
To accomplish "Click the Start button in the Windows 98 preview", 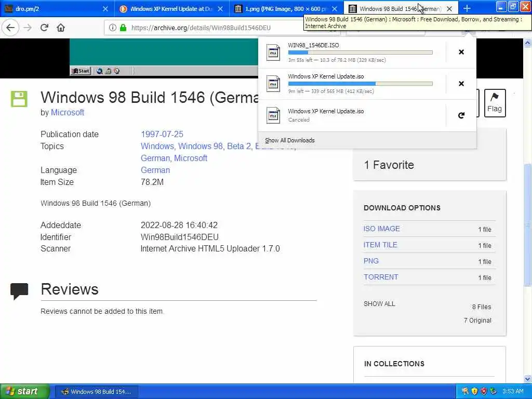I will (81, 71).
